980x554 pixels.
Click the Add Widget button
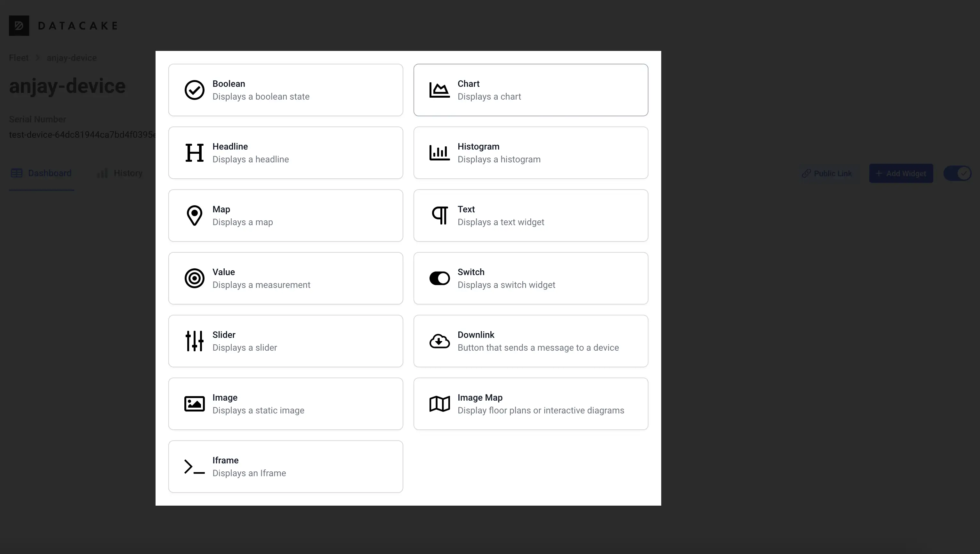coord(901,174)
